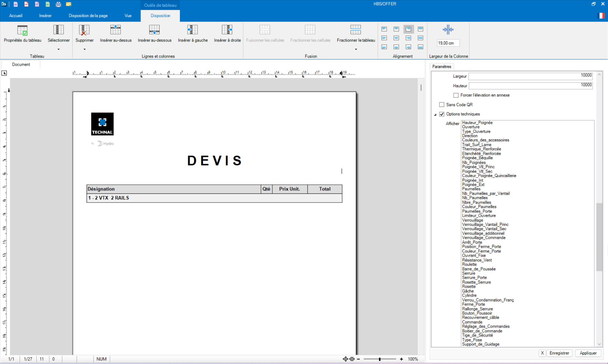Enable the Sans Code QR option
This screenshot has height=364, width=608.
tap(442, 104)
